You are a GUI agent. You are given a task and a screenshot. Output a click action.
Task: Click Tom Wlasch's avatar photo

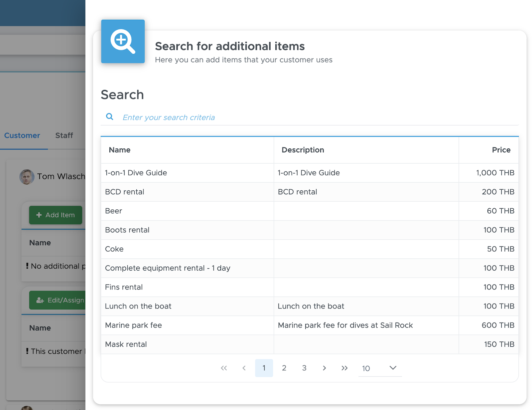pos(27,177)
